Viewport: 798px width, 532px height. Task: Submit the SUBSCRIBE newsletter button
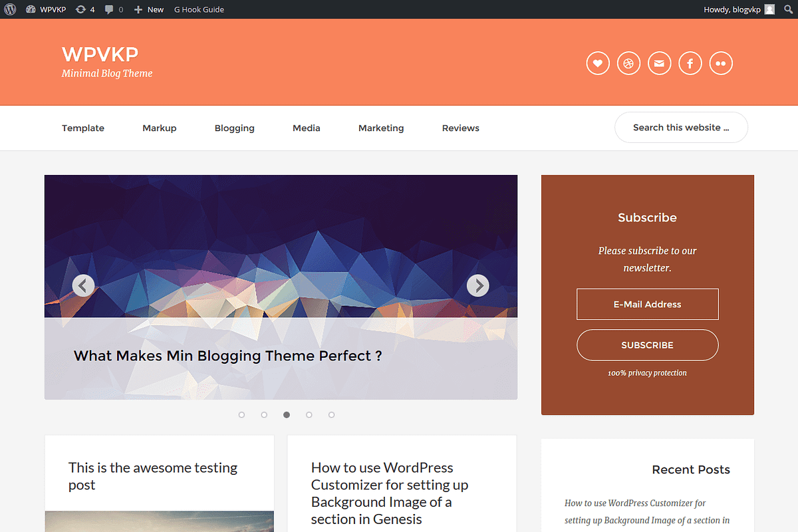(x=648, y=345)
